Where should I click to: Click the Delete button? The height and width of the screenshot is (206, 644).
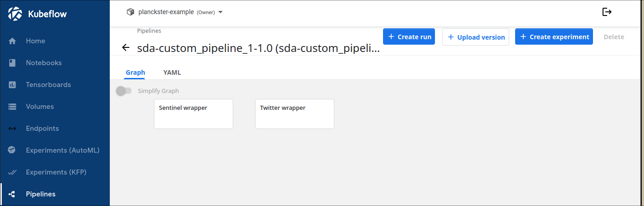613,37
